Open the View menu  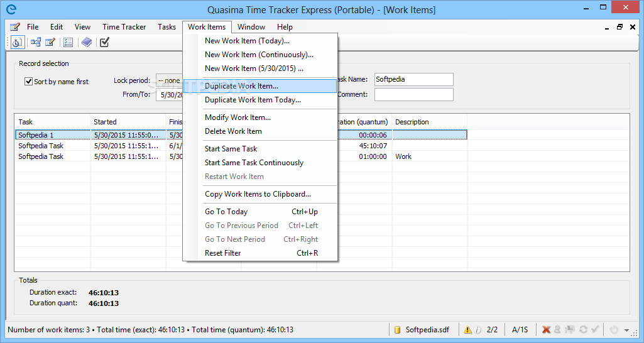click(82, 27)
